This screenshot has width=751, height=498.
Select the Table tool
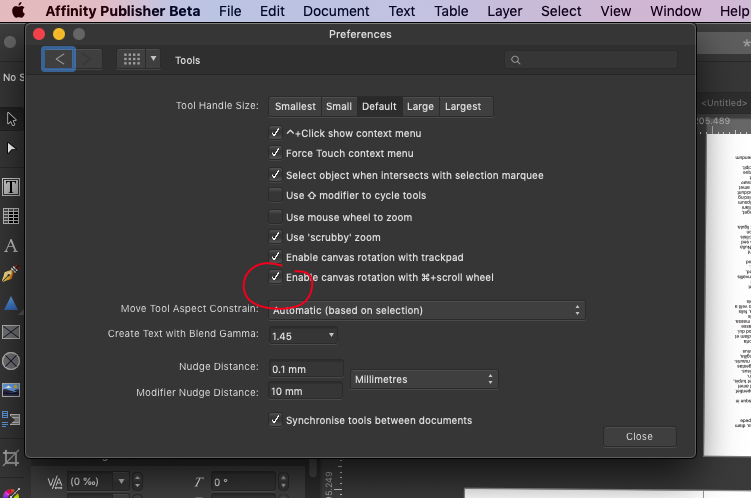(x=11, y=216)
